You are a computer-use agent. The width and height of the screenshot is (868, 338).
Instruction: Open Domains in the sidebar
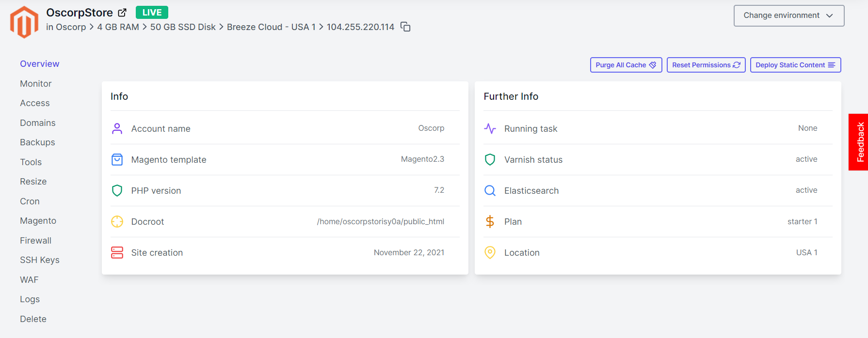[x=38, y=123]
